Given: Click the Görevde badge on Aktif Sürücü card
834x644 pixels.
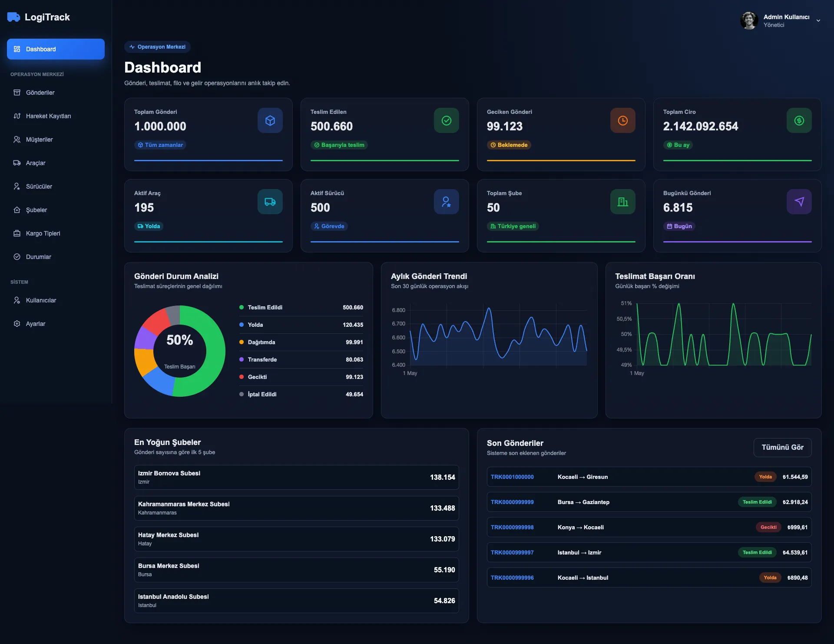Looking at the screenshot, I should (x=329, y=226).
